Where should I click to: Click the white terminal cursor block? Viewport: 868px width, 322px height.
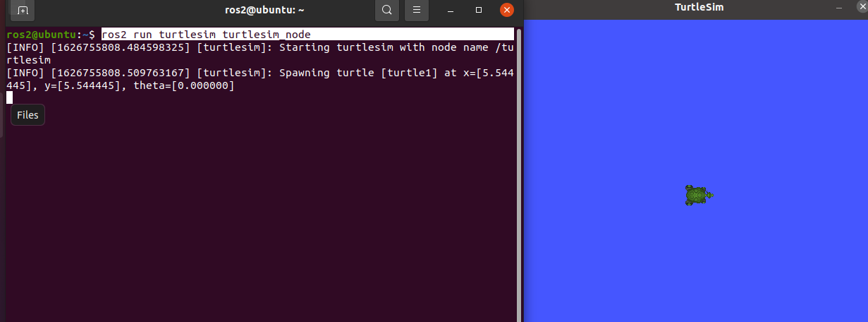pos(10,98)
